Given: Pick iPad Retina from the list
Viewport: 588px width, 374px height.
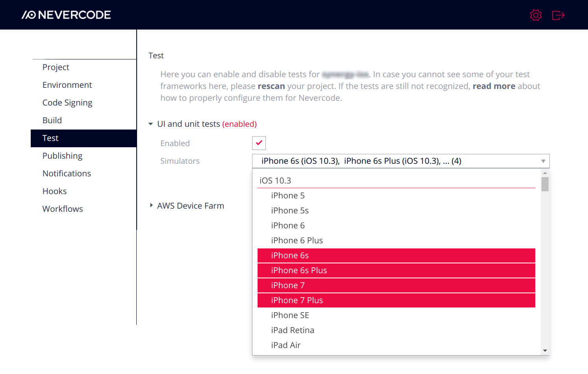Looking at the screenshot, I should click(x=396, y=330).
